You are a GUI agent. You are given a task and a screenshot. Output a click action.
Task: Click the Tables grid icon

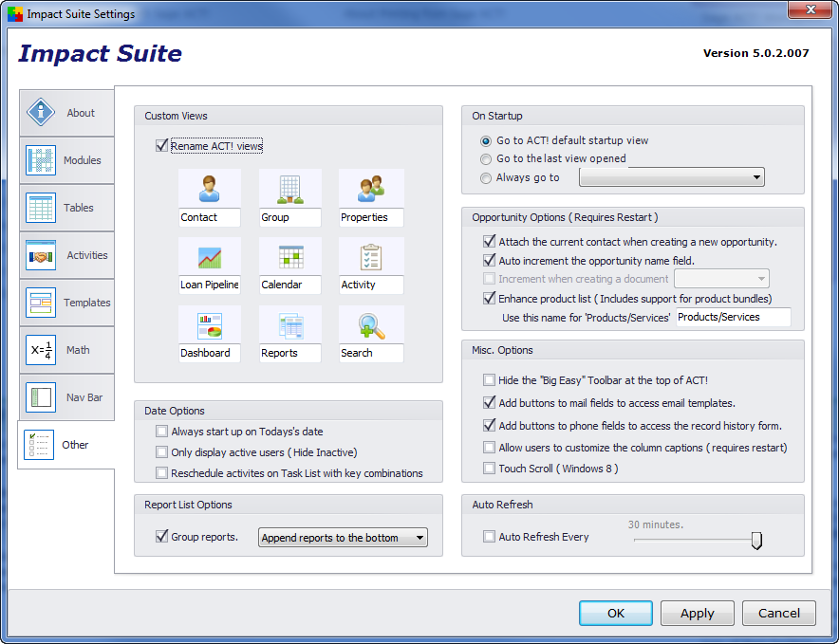pyautogui.click(x=41, y=208)
